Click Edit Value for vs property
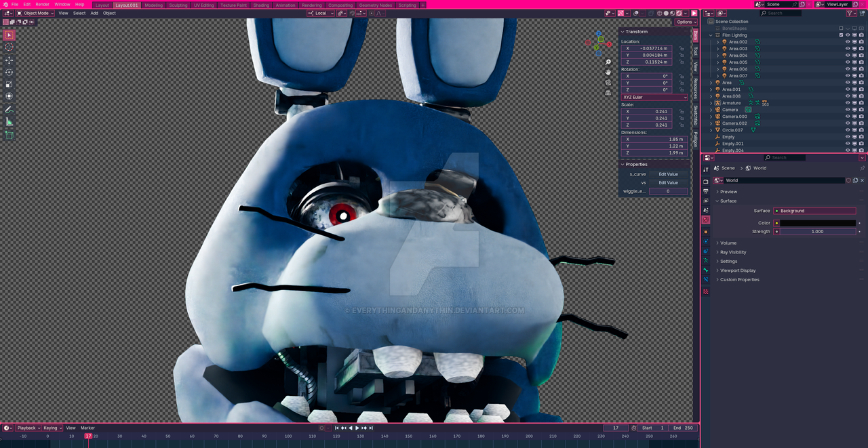The height and width of the screenshot is (448, 868). pos(668,182)
